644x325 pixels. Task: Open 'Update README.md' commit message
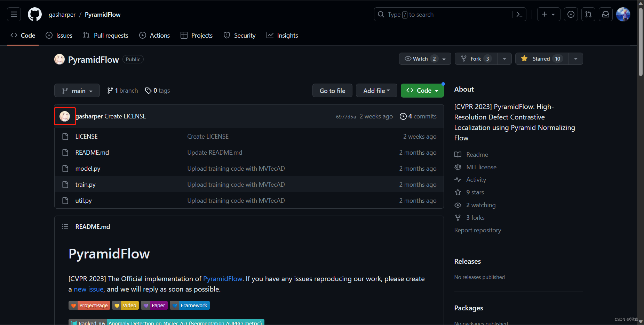coord(215,153)
